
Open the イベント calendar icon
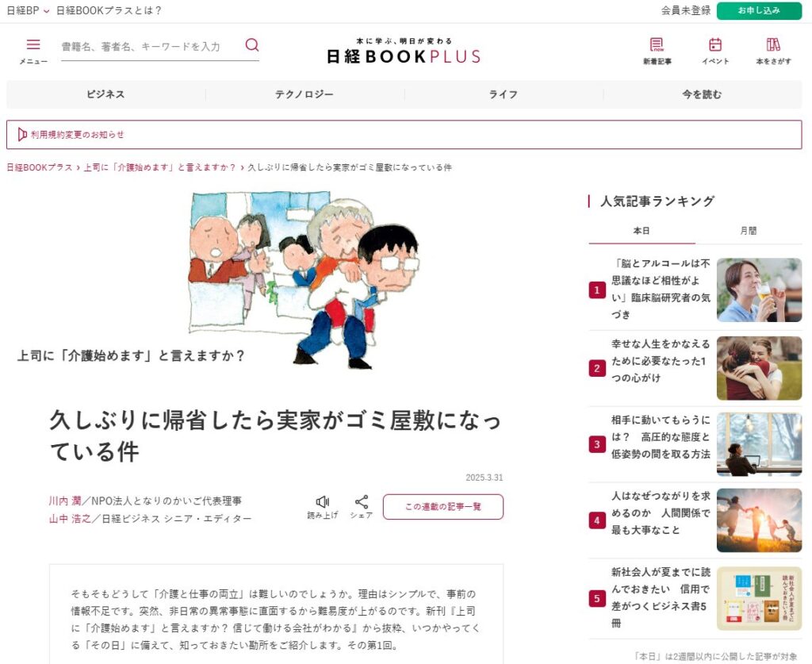click(x=715, y=45)
